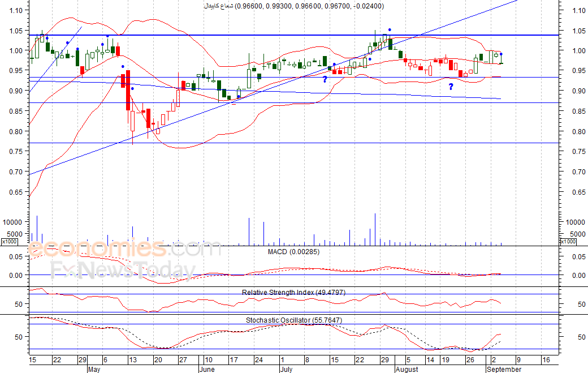This screenshot has width=588, height=373.
Task: Click the June month label
Action: click(x=207, y=369)
